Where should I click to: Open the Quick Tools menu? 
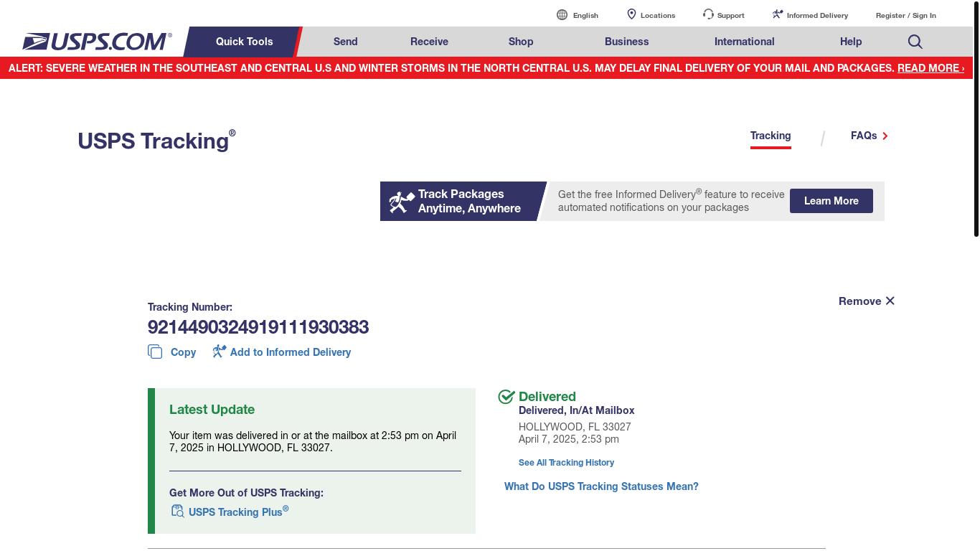[244, 42]
